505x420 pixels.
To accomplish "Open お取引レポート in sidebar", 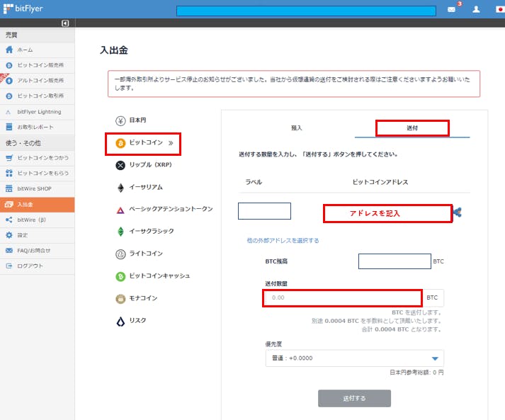I will pyautogui.click(x=37, y=127).
